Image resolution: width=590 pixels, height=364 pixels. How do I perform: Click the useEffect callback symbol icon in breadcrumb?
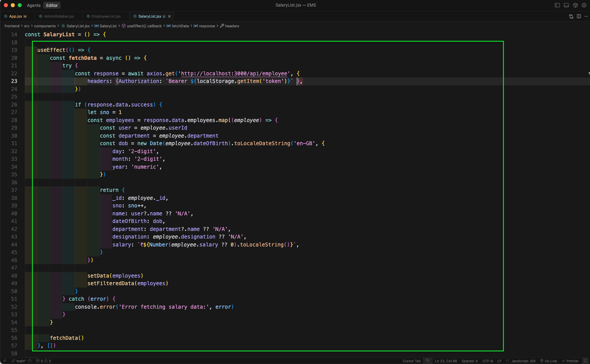[x=123, y=26]
